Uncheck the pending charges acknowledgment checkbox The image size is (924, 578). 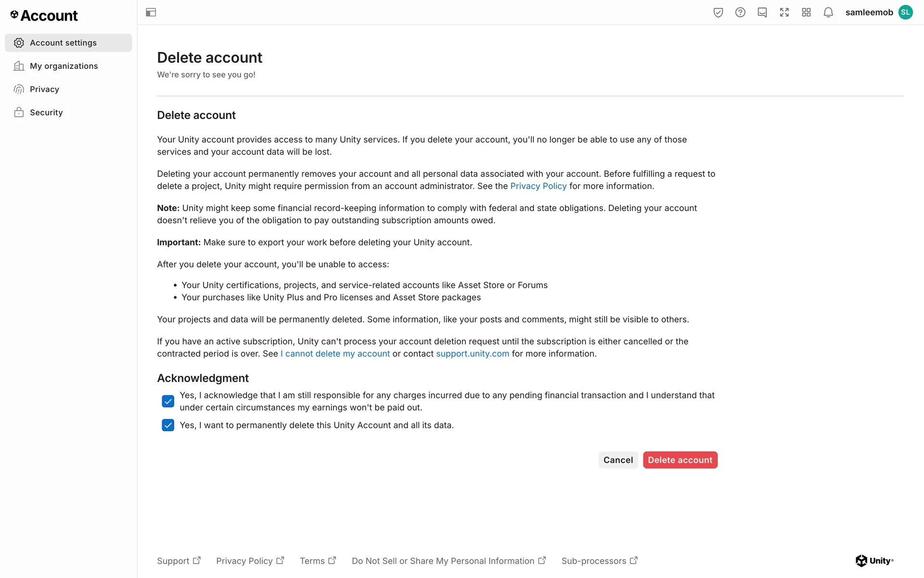[x=168, y=401]
